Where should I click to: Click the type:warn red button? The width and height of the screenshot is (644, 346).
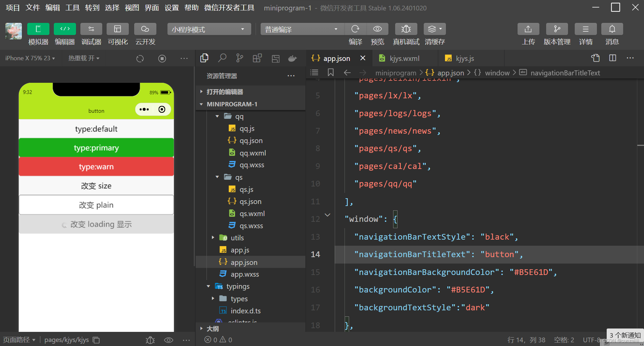click(96, 167)
